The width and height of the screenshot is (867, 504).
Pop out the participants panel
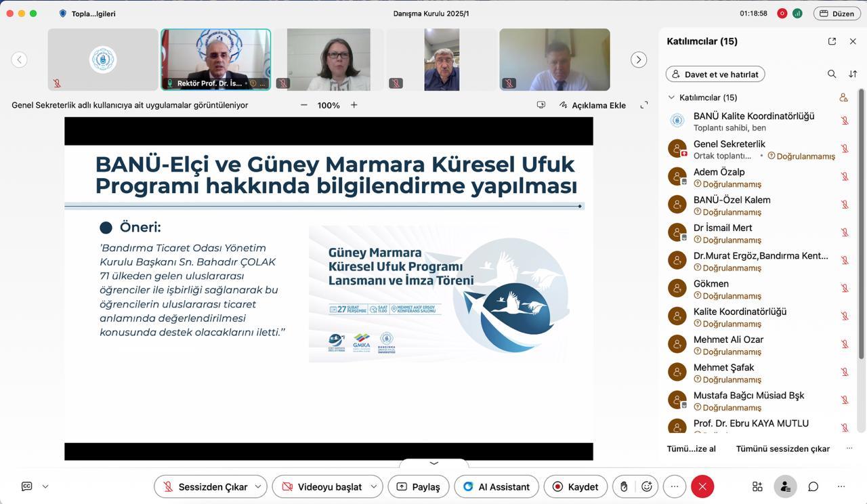click(832, 41)
